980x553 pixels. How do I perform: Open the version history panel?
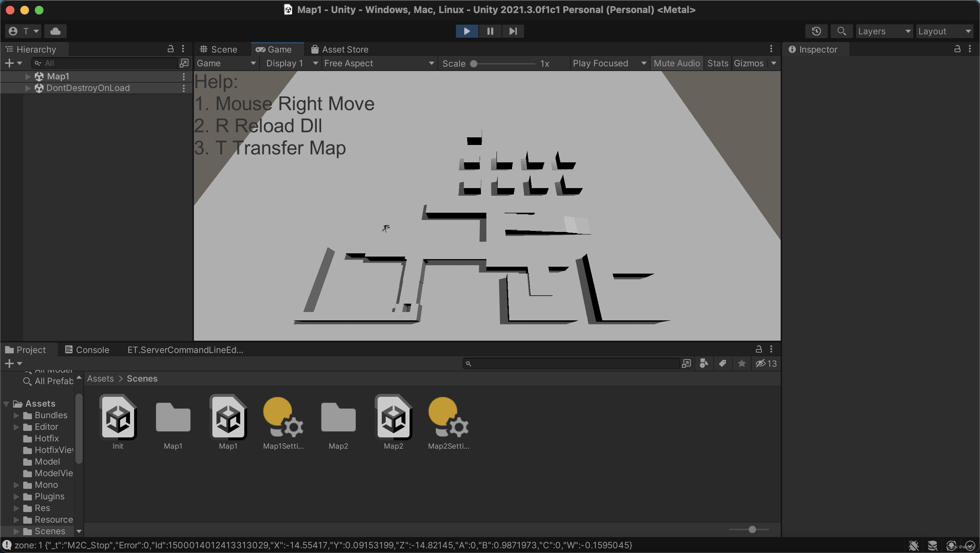817,31
